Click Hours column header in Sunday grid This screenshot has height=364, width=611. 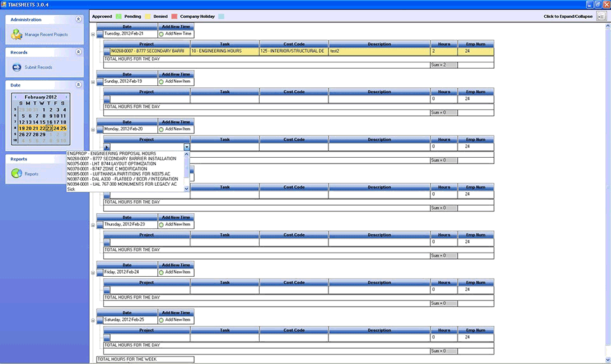click(444, 92)
